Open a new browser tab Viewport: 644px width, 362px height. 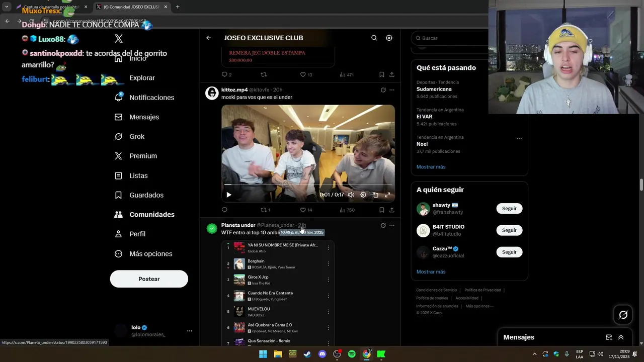(x=178, y=7)
